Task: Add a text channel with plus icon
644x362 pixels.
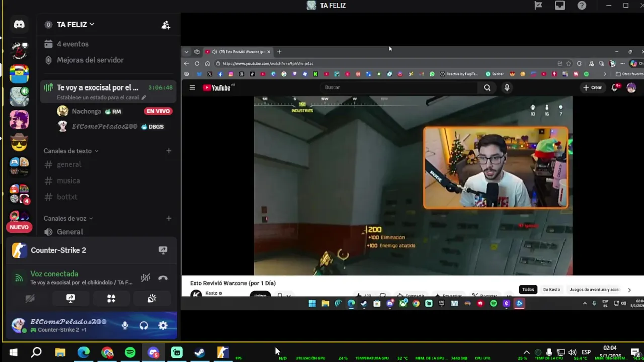Action: [x=169, y=151]
